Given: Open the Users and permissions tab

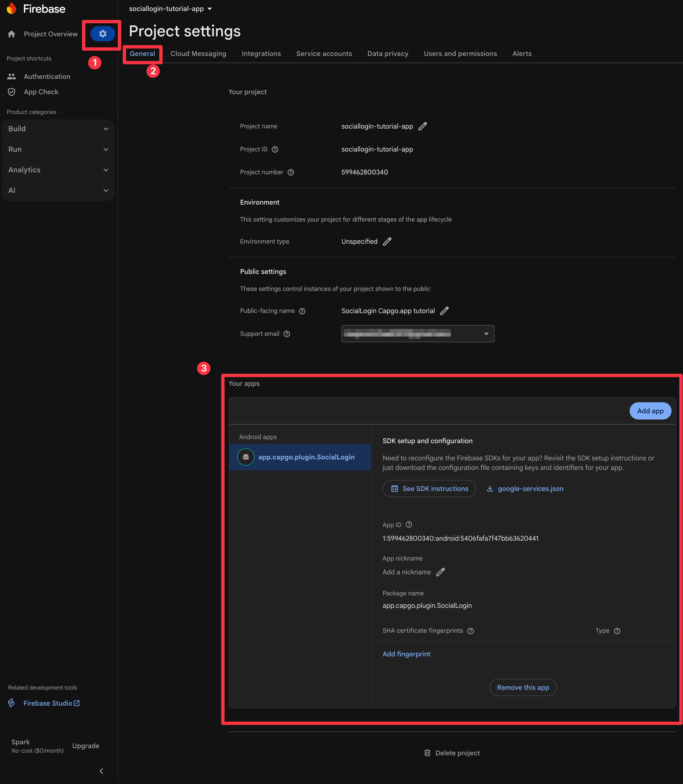Looking at the screenshot, I should point(460,53).
